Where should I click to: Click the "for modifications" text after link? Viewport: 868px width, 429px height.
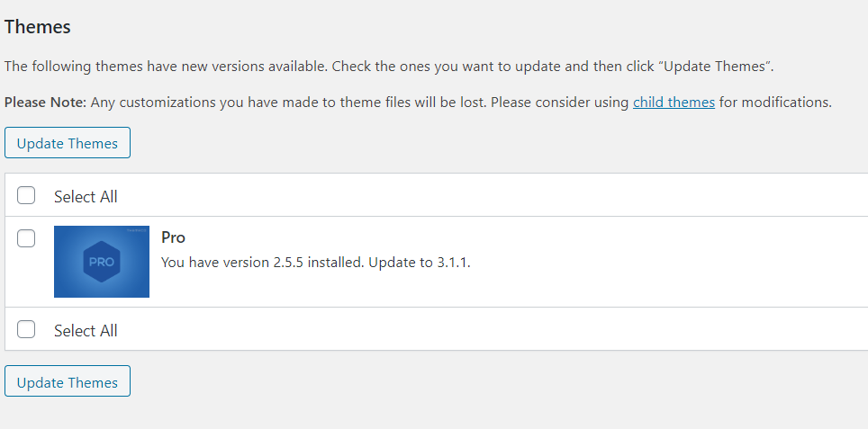pyautogui.click(x=774, y=102)
